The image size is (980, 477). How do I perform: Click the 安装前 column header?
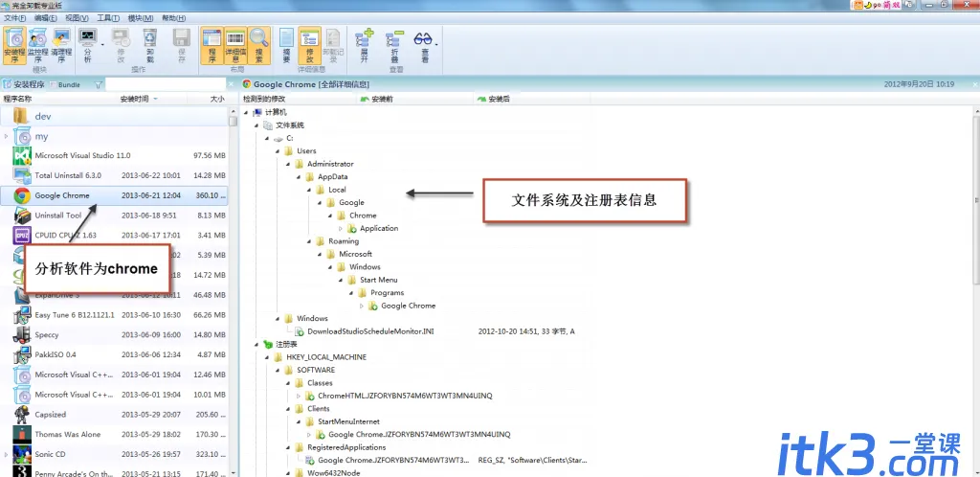coord(381,99)
